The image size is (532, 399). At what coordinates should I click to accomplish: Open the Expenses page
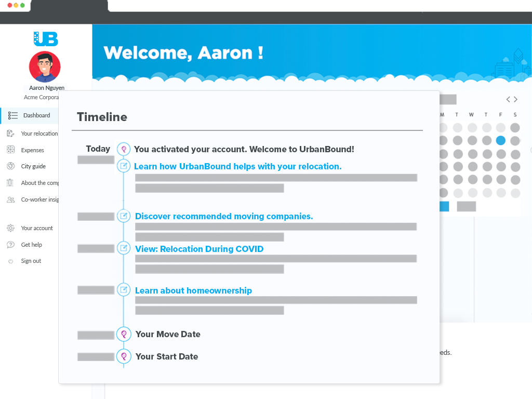pyautogui.click(x=33, y=150)
